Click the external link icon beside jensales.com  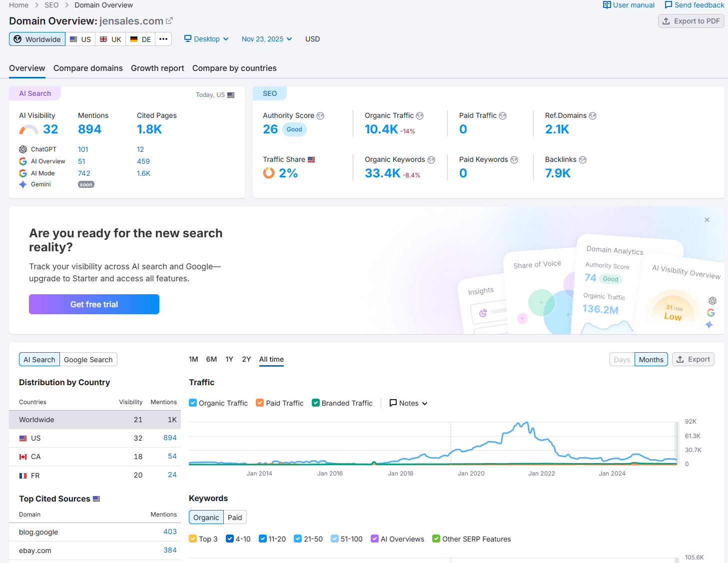[169, 20]
